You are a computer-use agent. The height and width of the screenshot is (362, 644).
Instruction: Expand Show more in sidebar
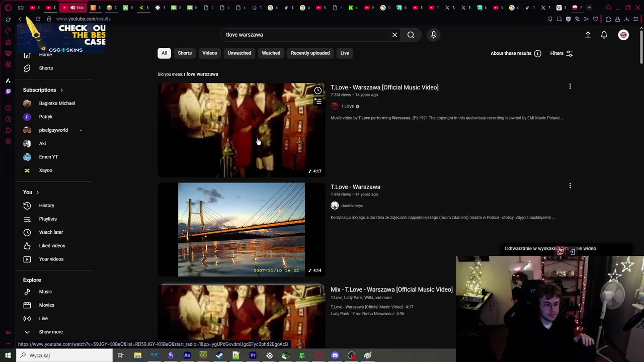[x=51, y=332]
